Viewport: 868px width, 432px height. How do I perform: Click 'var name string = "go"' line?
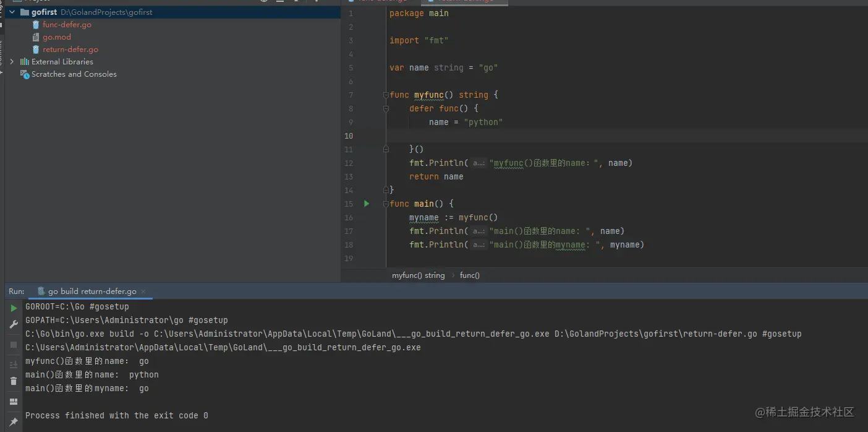[x=444, y=67]
